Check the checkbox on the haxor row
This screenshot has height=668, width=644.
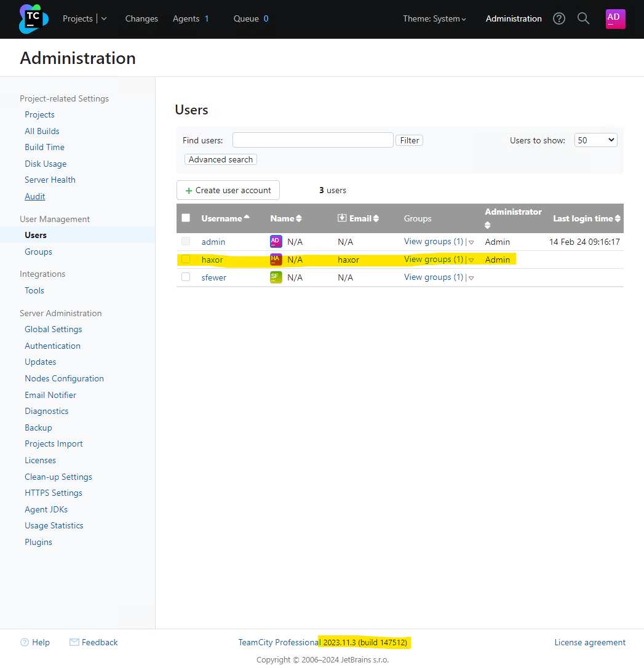186,259
